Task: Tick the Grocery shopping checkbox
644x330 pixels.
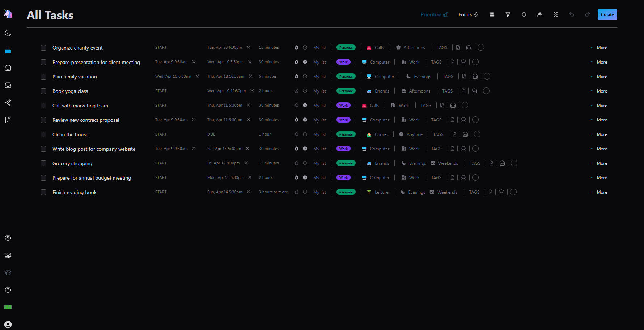Action: 43,163
